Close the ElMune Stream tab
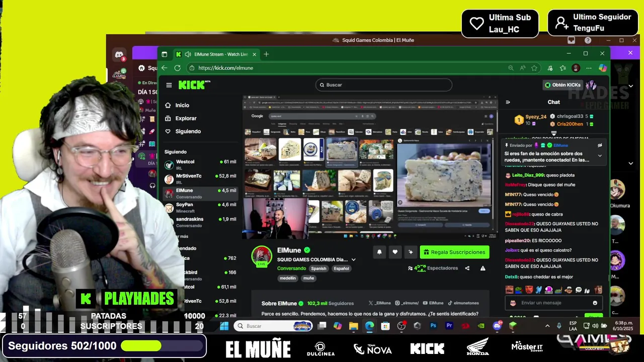This screenshot has height=362, width=644. pyautogui.click(x=254, y=54)
